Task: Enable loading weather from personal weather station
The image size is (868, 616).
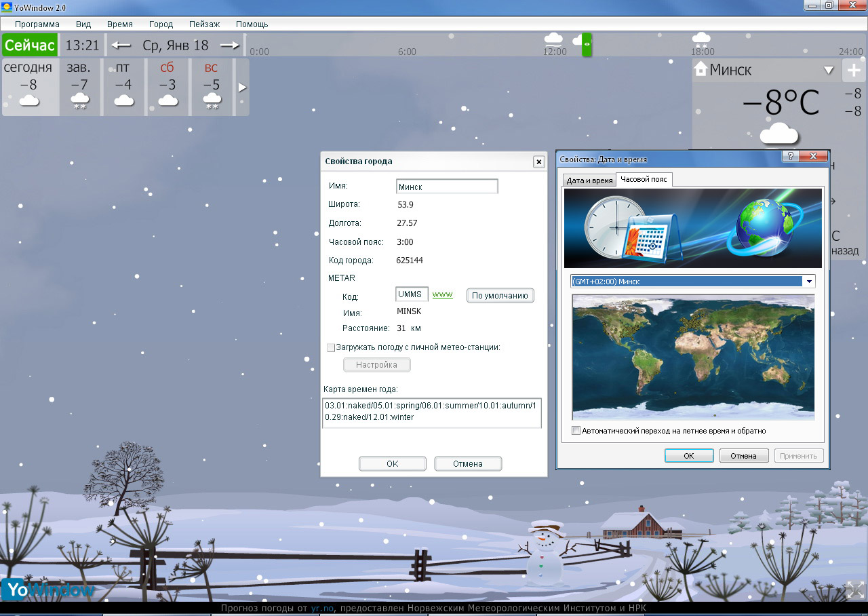Action: [x=331, y=347]
